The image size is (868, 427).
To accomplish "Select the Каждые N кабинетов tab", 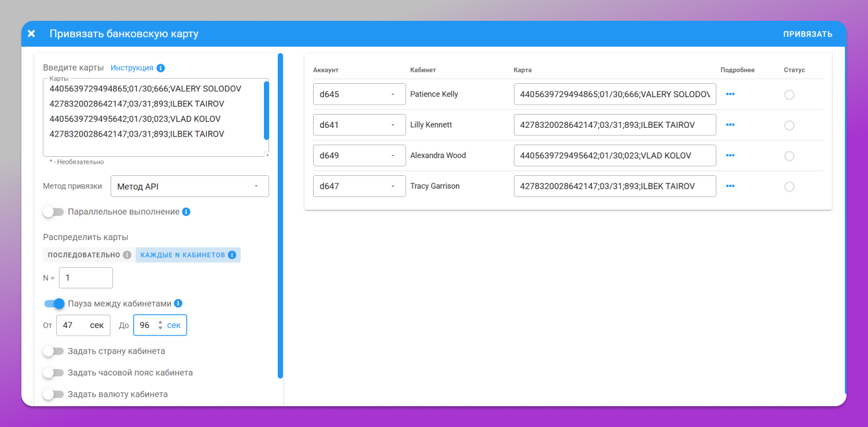I will (188, 255).
